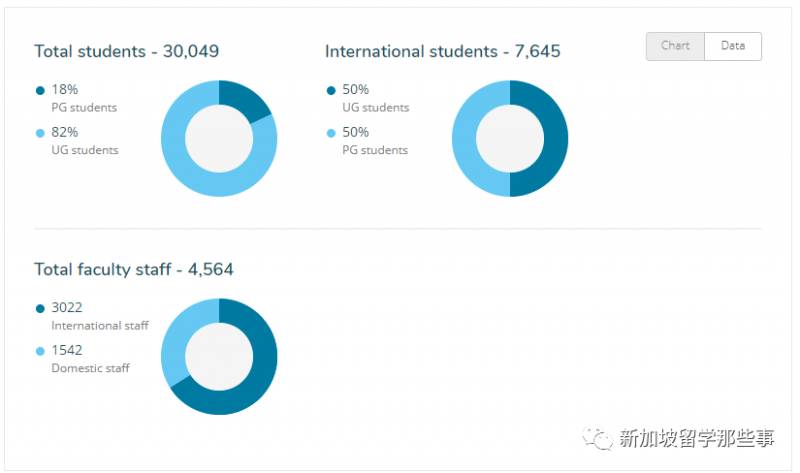Viewport: 800px width, 473px height.
Task: Switch to the Data view tab
Action: tap(733, 46)
